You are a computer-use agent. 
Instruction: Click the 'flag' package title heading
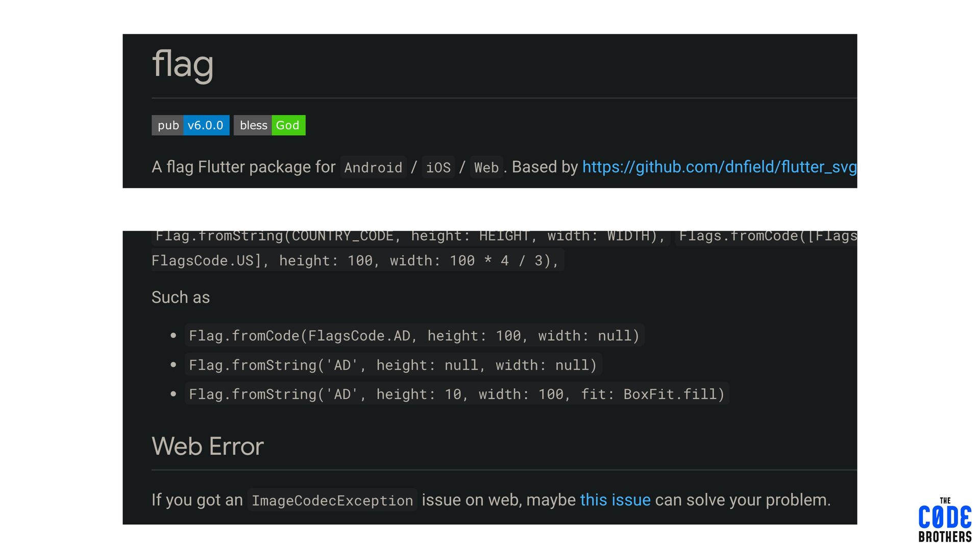(x=183, y=65)
